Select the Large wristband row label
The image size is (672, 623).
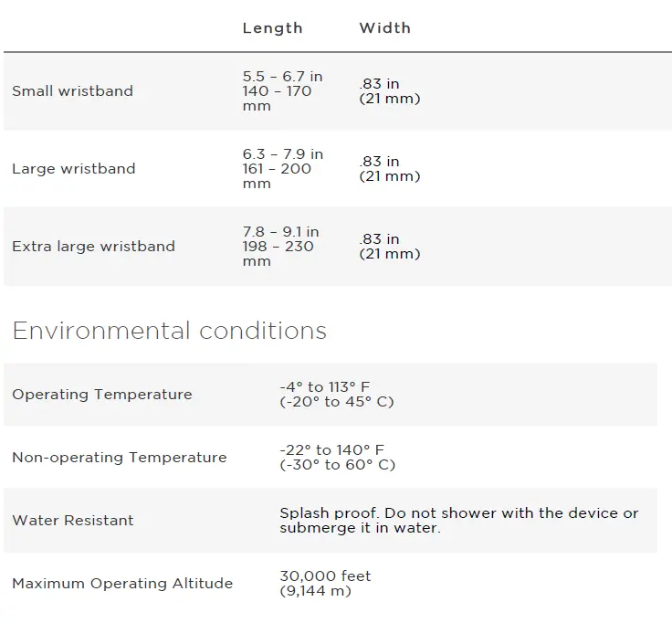[73, 169]
